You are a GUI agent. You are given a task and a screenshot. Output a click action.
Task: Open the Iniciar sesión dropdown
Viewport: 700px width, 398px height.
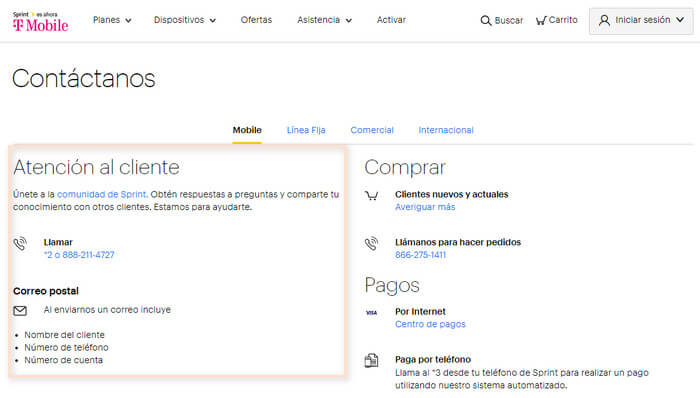[641, 21]
